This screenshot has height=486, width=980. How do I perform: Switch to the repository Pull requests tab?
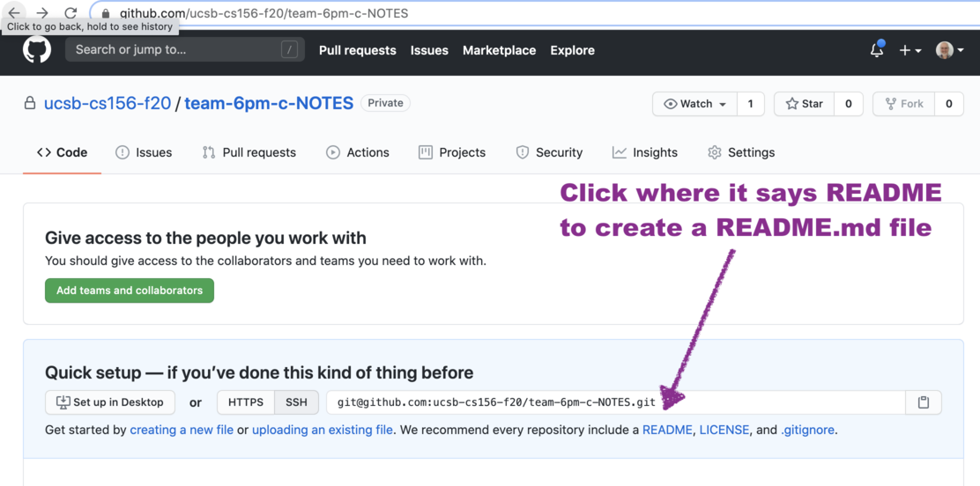(x=249, y=152)
